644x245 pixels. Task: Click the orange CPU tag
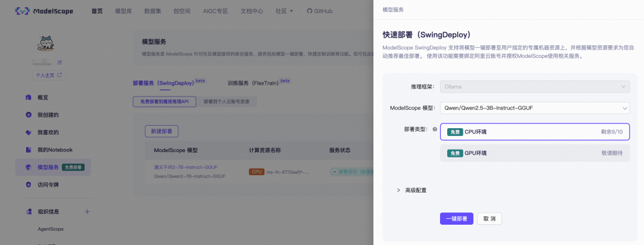click(x=256, y=172)
